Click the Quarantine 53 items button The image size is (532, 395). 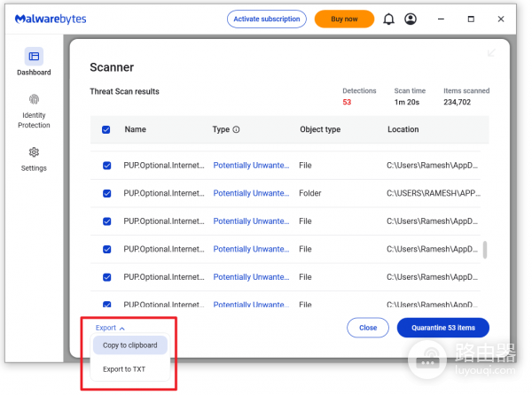tap(442, 328)
